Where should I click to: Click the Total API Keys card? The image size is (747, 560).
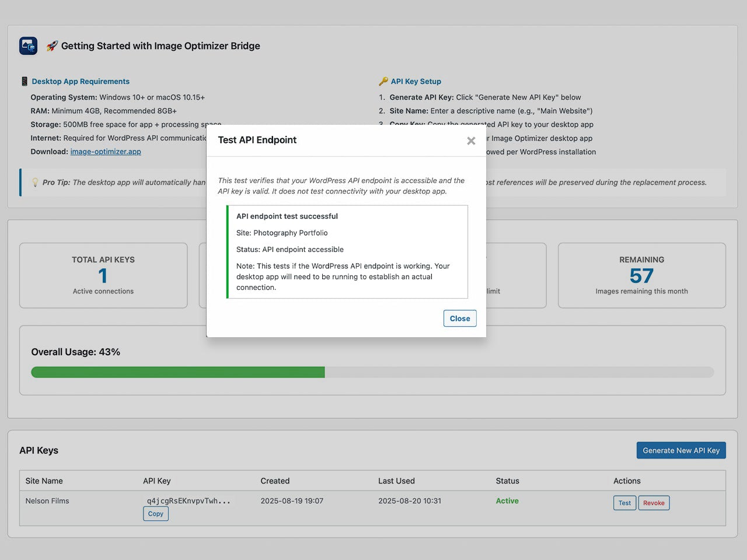(x=103, y=275)
